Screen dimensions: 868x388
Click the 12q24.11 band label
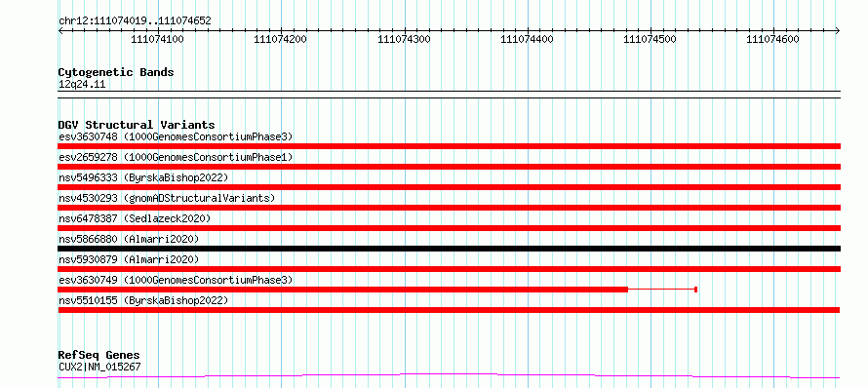(x=81, y=85)
